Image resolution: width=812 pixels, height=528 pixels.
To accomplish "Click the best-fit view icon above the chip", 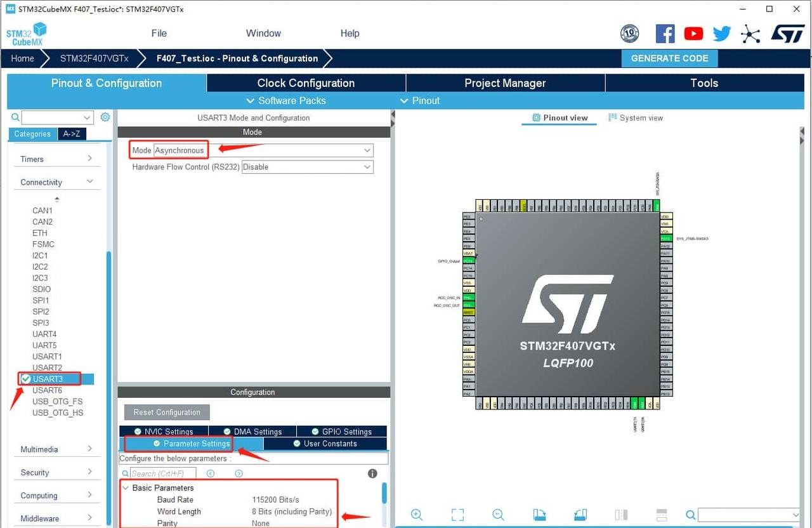I will pos(457,515).
